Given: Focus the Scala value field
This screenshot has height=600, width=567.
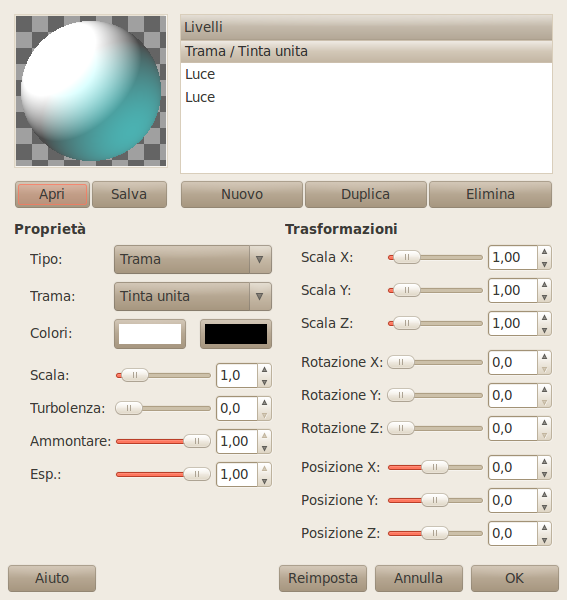Looking at the screenshot, I should point(237,375).
